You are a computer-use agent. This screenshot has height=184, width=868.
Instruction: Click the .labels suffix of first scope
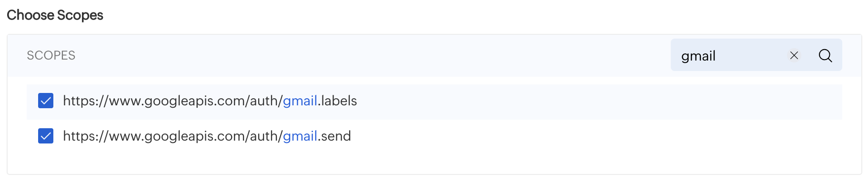click(337, 101)
